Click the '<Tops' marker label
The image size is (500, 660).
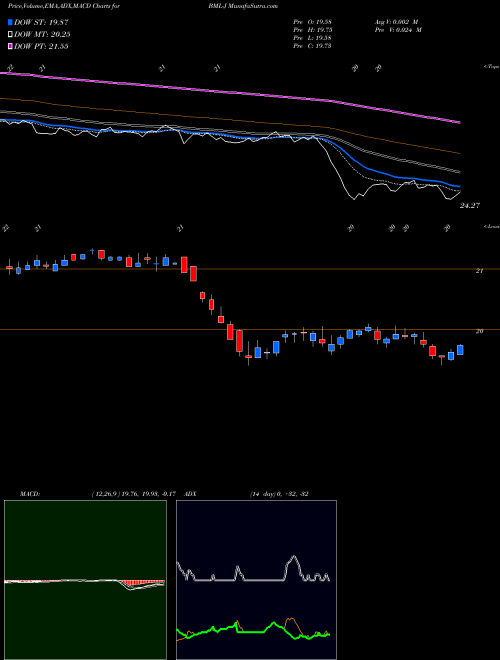pos(491,67)
